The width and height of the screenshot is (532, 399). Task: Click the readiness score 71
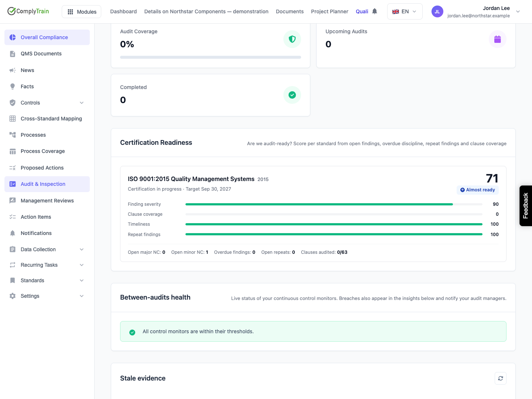[492, 178]
